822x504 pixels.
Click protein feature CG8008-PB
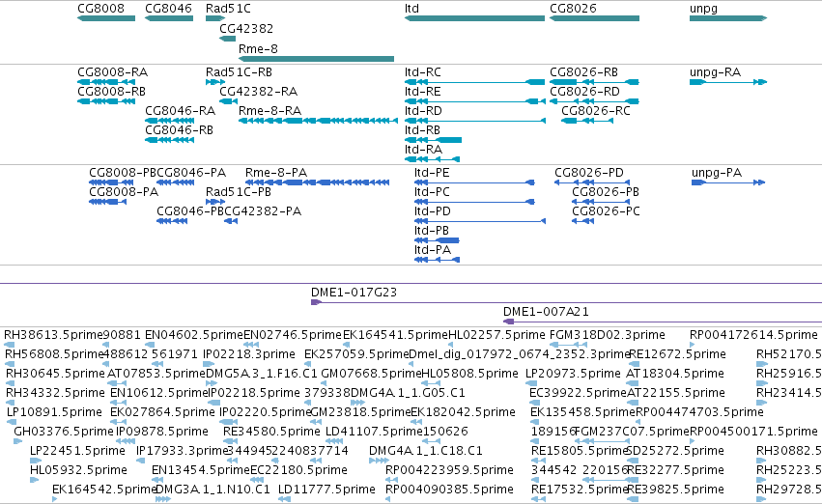click(111, 182)
